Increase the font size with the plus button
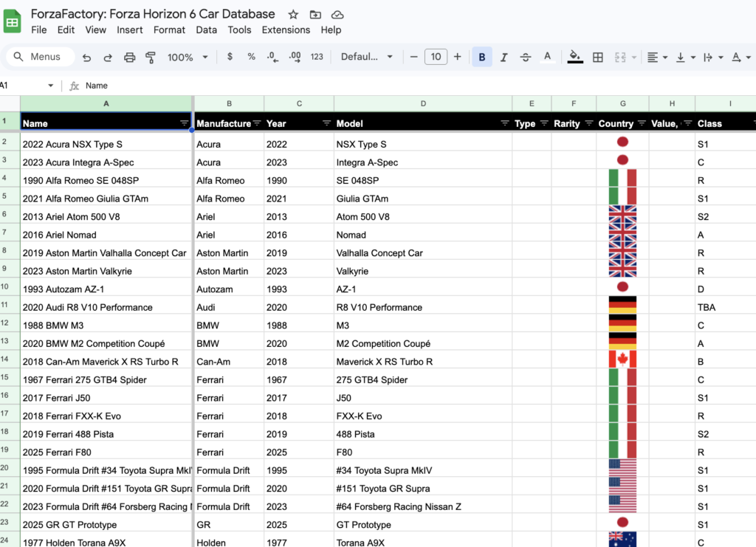This screenshot has width=756, height=547. [458, 57]
